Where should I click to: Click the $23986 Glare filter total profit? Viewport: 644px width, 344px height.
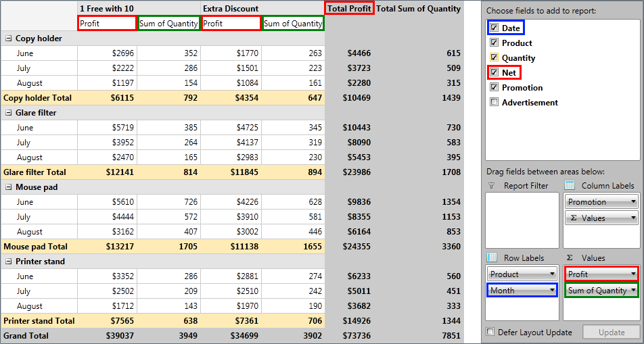(x=356, y=172)
